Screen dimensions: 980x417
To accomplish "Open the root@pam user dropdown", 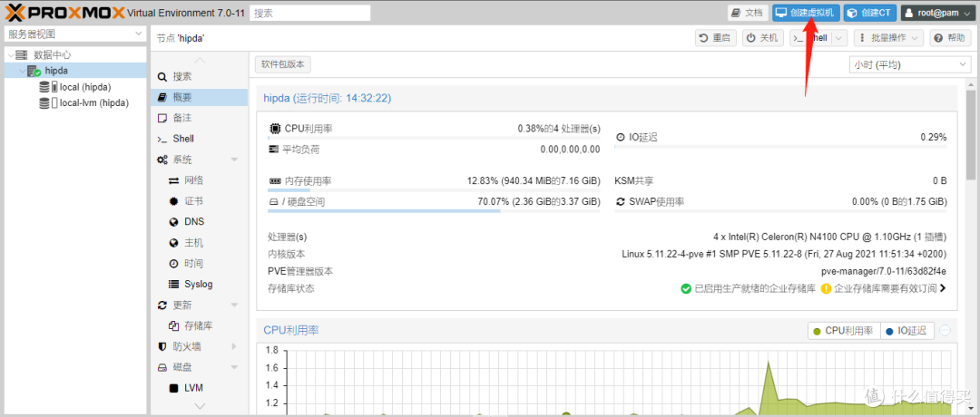I will [x=934, y=13].
